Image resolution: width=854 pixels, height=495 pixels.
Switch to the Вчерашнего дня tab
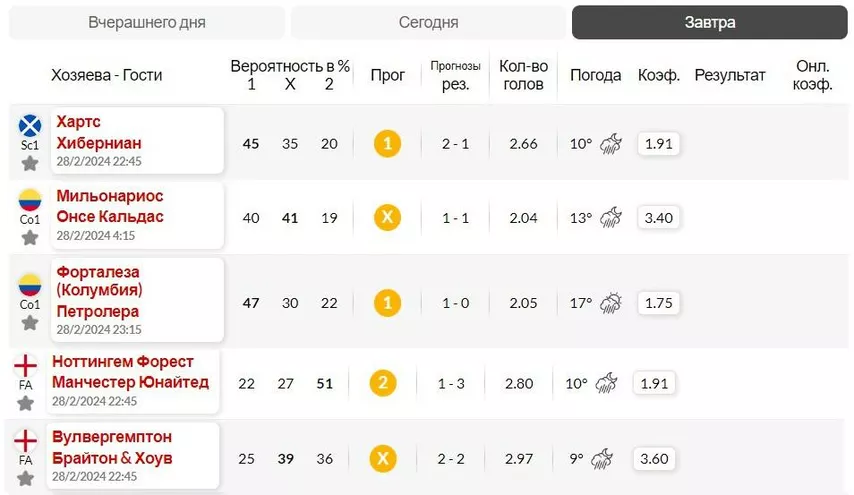147,22
